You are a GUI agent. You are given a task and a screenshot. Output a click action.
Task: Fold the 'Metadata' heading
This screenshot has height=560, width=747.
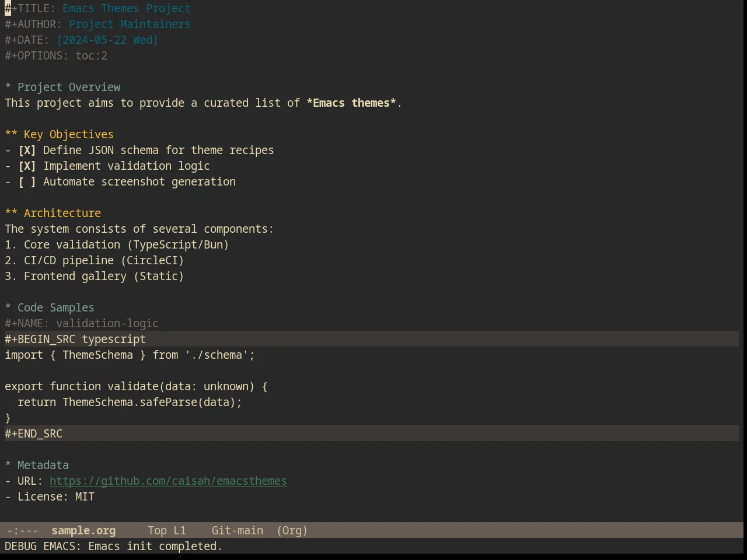point(37,466)
